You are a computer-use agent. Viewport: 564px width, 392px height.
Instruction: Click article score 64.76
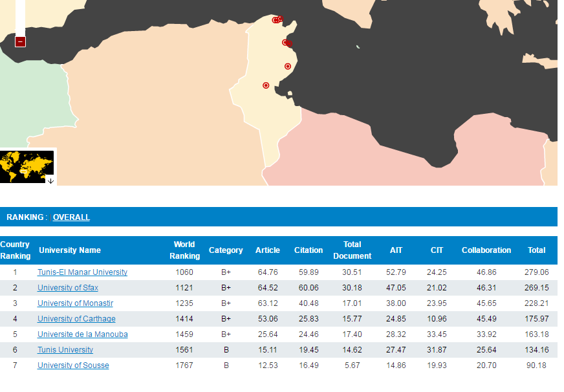click(268, 272)
